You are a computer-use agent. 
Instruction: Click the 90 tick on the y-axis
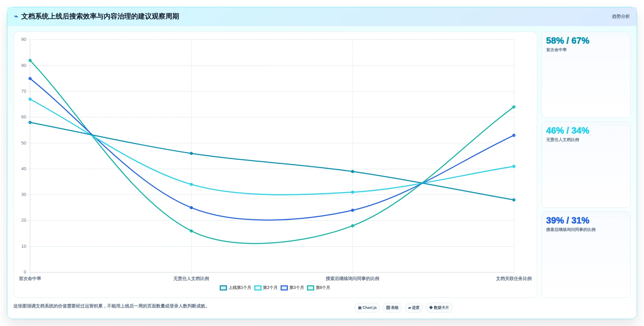click(x=24, y=39)
